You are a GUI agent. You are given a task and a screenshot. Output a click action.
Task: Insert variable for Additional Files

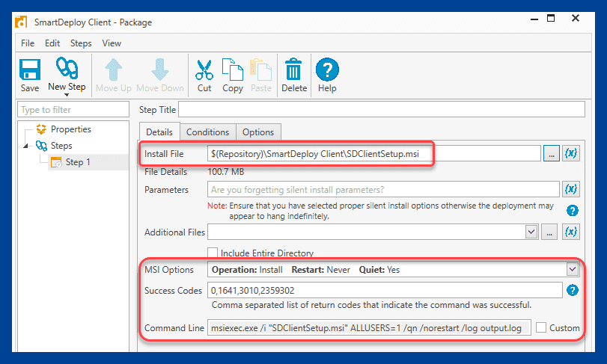[570, 232]
